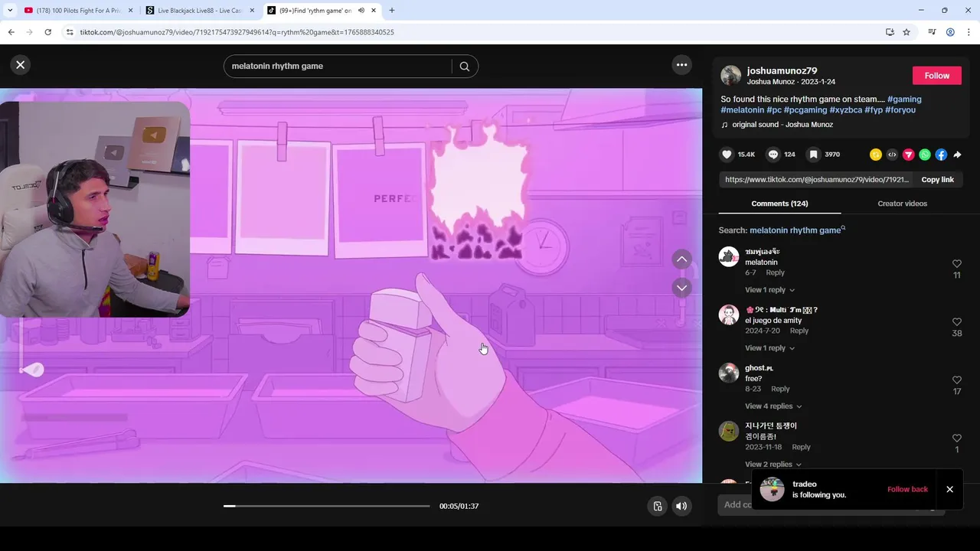The width and height of the screenshot is (980, 551).
Task: Open the #foryou hashtag
Action: point(900,110)
